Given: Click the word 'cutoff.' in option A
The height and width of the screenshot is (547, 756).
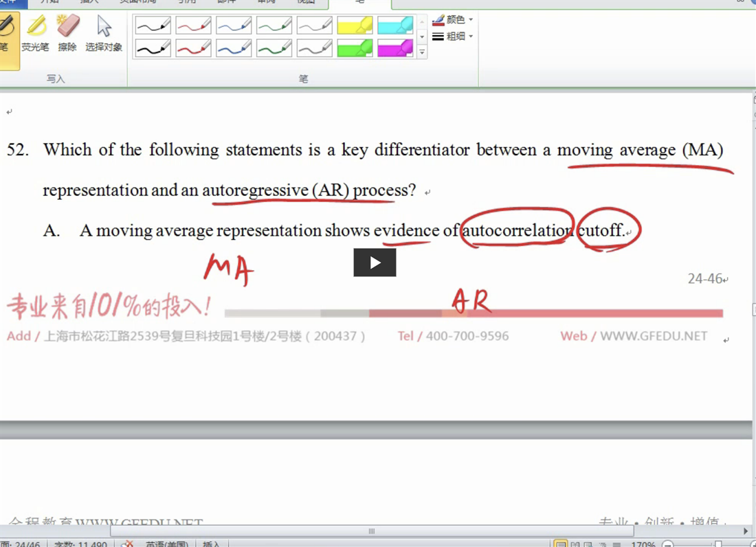Looking at the screenshot, I should click(x=601, y=230).
